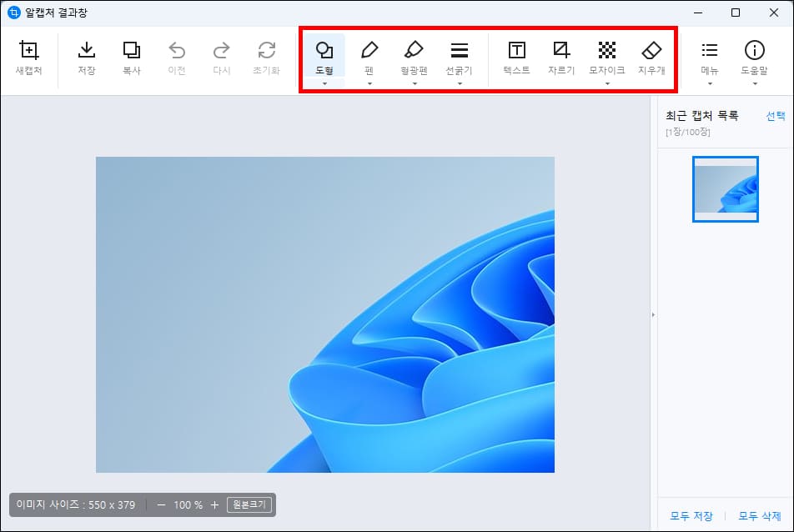Redo with the 다시 button
The width and height of the screenshot is (794, 532).
pos(221,58)
